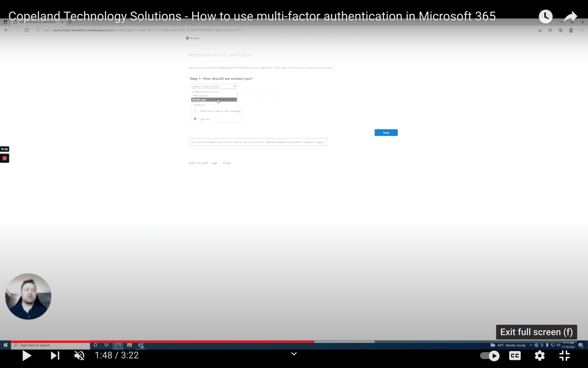Select "Send me a code by text message"
The height and width of the screenshot is (368, 588).
point(195,111)
